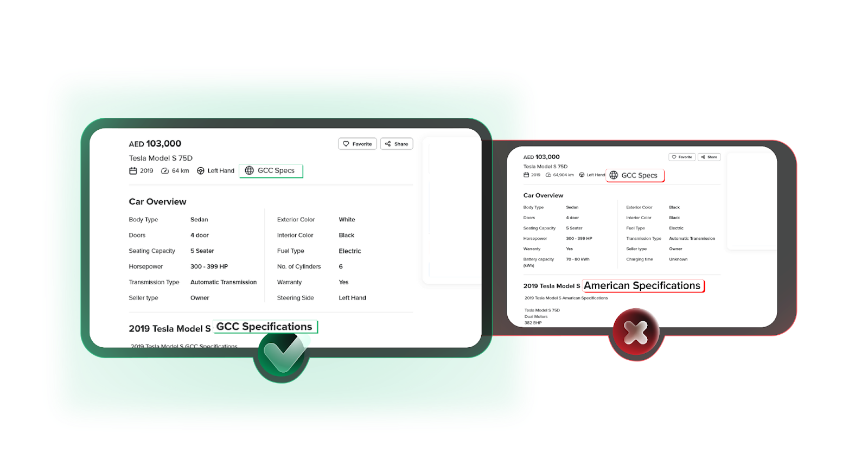Click the 'AED 103,000' price in green card
This screenshot has width=868, height=465.
tap(155, 144)
